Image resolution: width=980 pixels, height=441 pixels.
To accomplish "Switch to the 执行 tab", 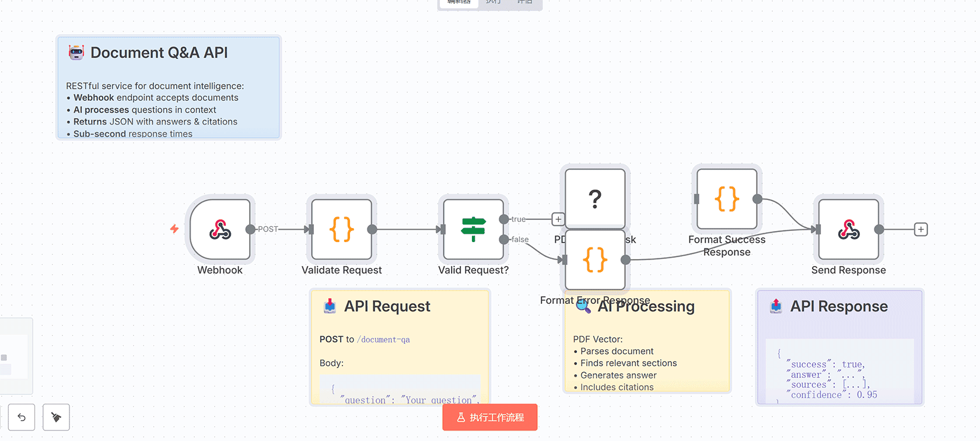I will click(x=494, y=2).
